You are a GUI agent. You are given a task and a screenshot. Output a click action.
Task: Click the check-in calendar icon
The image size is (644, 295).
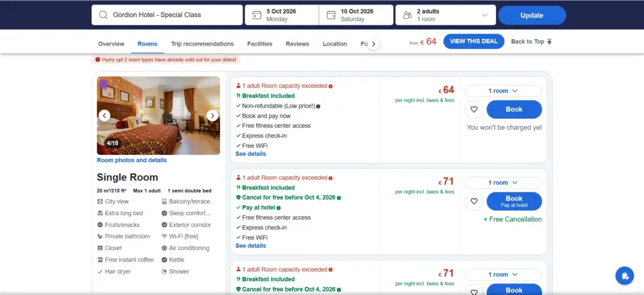tap(257, 15)
